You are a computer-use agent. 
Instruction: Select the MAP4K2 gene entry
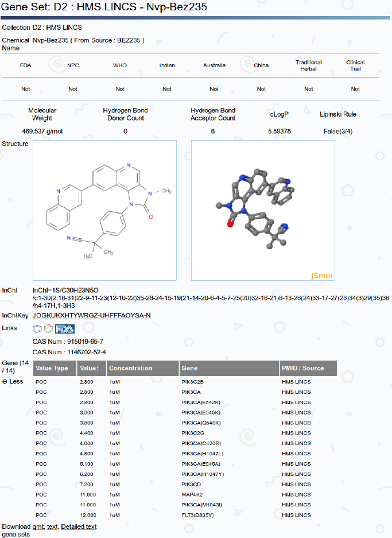point(191,494)
